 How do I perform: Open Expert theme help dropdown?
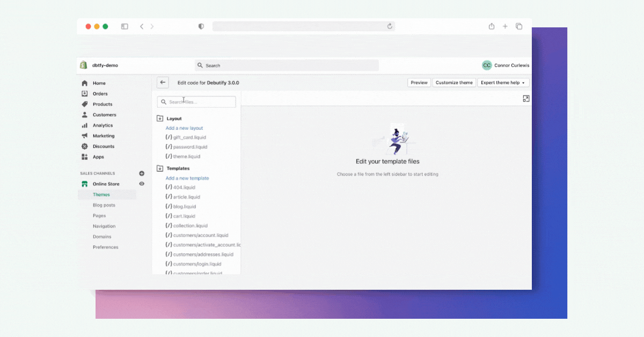tap(503, 83)
